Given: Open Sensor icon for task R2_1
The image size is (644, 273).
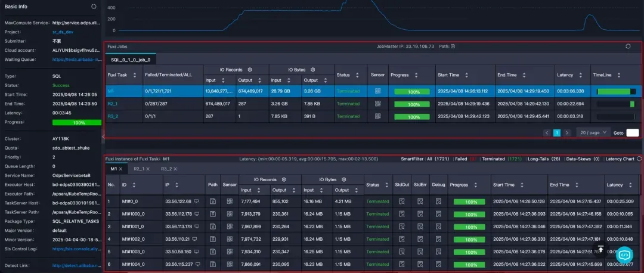Looking at the screenshot, I should click(378, 104).
